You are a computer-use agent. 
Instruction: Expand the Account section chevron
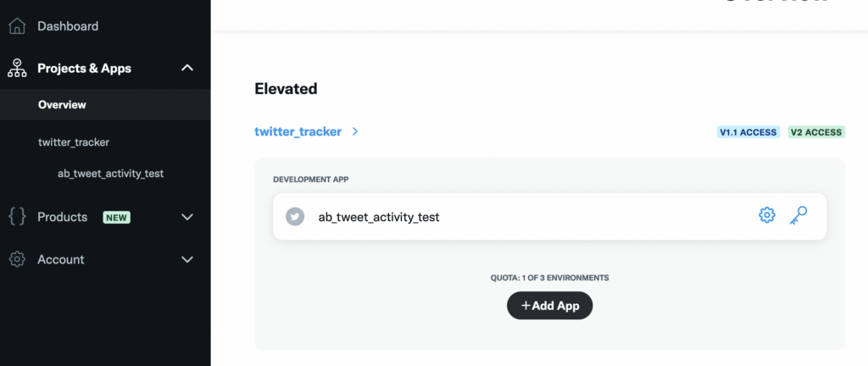(187, 259)
